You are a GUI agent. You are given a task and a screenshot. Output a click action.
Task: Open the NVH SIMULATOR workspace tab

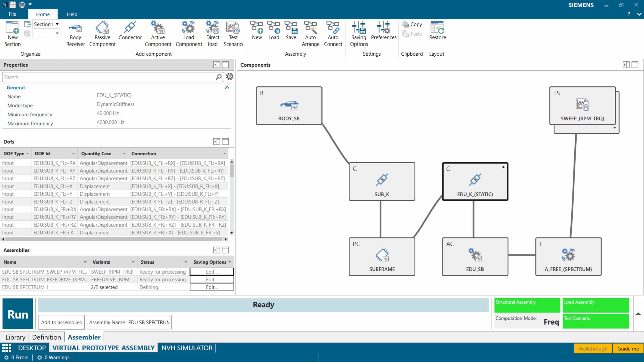(187, 348)
